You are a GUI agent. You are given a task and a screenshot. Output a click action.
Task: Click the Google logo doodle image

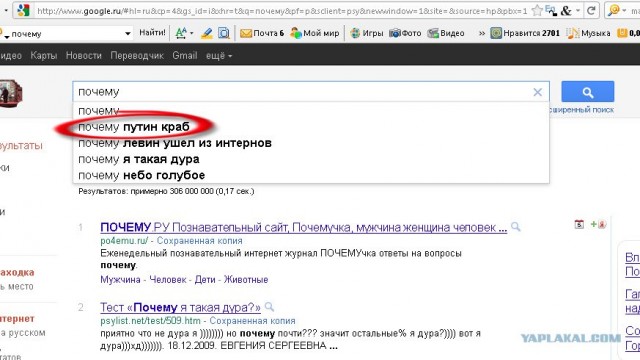point(11,93)
